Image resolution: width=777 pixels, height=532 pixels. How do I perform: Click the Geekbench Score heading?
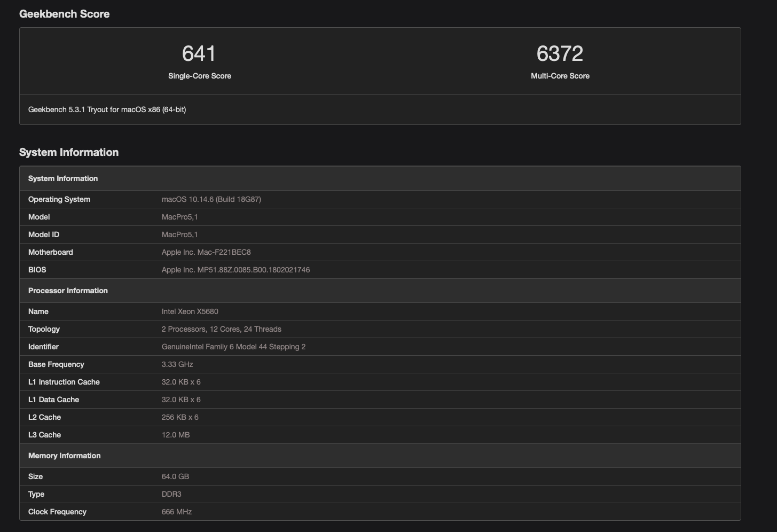65,14
